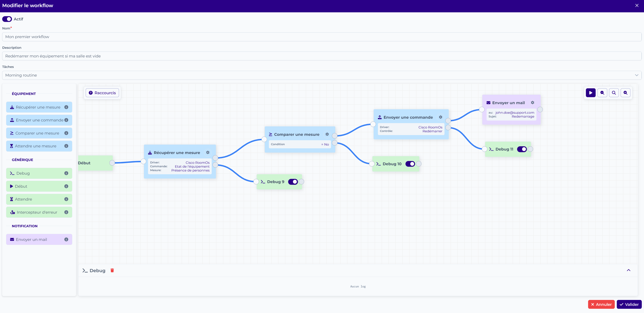The height and width of the screenshot is (313, 644).
Task: Select Envoyer une commande palette block
Action: [39, 120]
